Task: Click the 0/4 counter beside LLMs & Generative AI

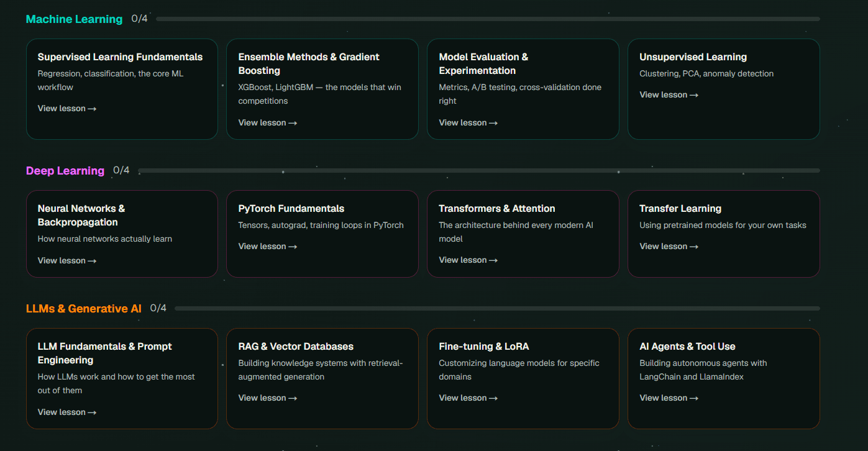Action: coord(158,308)
